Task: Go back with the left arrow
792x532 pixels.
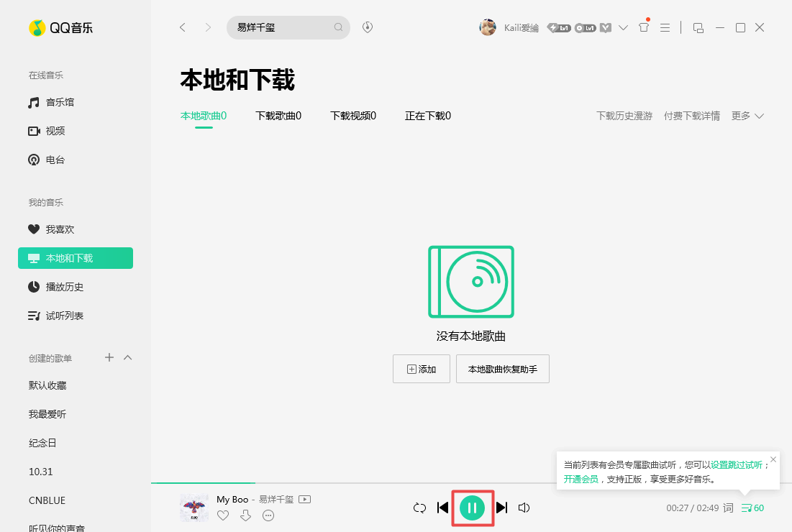Action: 183,27
